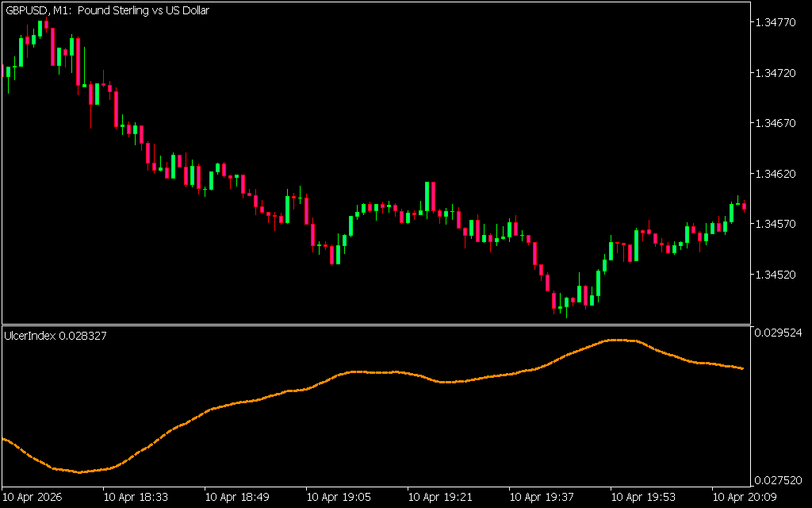Click the 10 Apr 19:05 time marker
Screen dimensions: 812x508
click(338, 498)
